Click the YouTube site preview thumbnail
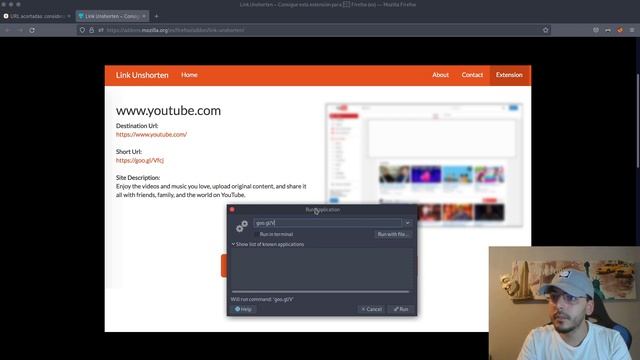Image resolution: width=640 pixels, height=360 pixels. pos(424,164)
